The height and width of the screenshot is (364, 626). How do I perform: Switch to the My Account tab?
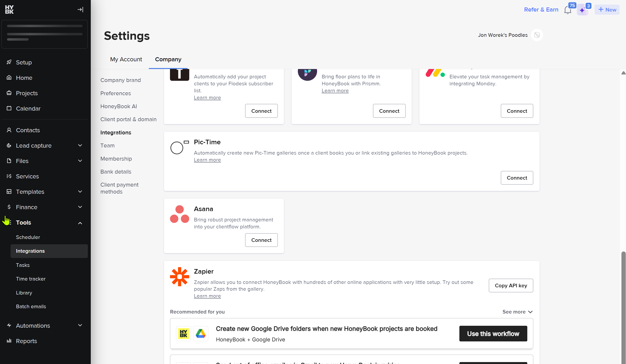tap(126, 59)
